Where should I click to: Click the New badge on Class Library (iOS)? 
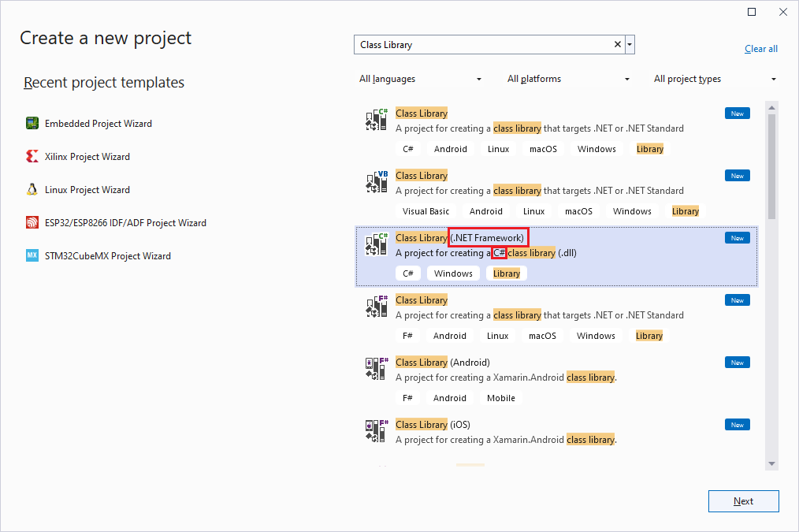pyautogui.click(x=738, y=425)
